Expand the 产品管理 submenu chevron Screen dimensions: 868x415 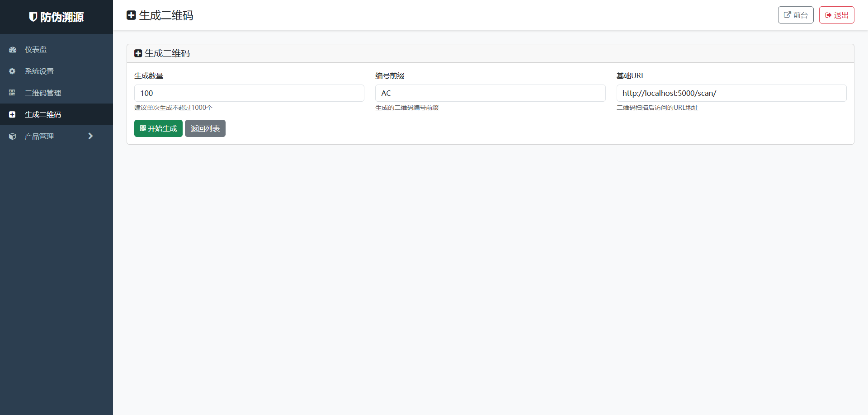[x=90, y=136]
